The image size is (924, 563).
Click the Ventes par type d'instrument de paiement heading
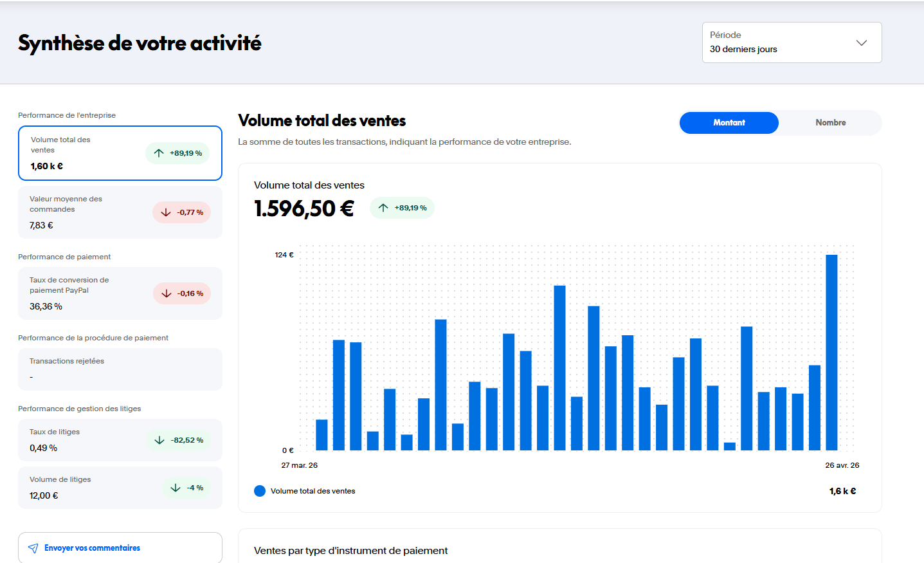[351, 551]
